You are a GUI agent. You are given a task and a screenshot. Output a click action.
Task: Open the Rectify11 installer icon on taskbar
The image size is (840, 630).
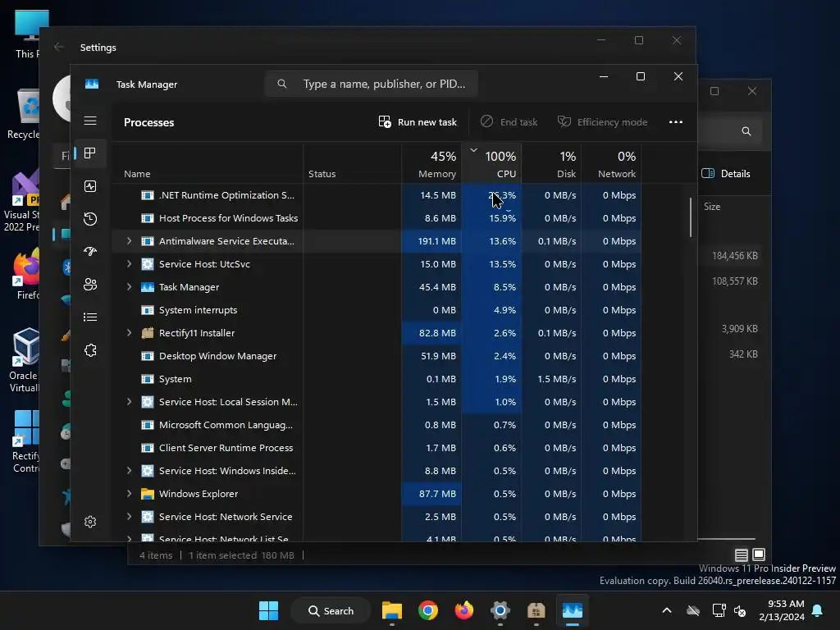pyautogui.click(x=536, y=610)
